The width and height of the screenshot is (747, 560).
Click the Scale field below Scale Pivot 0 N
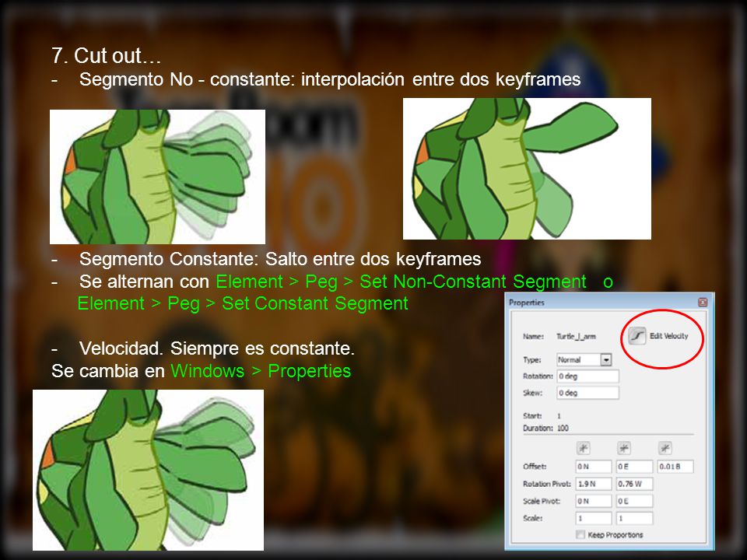594,518
